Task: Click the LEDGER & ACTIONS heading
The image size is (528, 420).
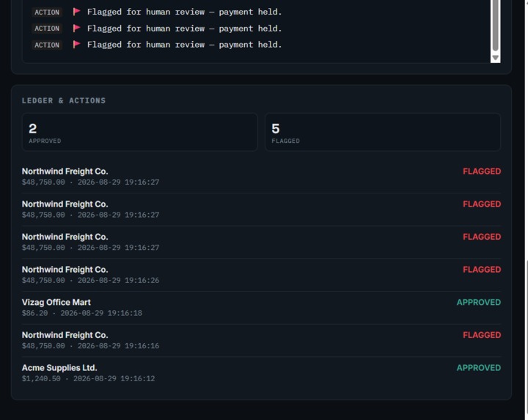Action: point(64,100)
